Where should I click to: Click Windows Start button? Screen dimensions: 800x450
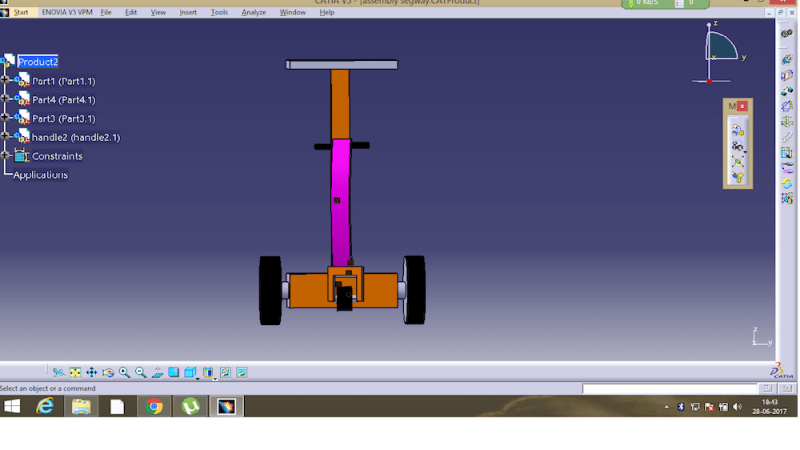point(12,407)
